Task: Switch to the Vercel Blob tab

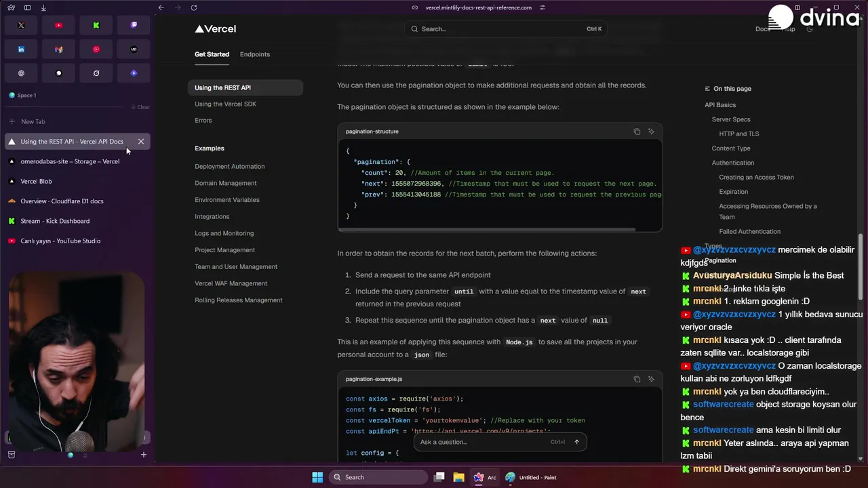Action: [77, 181]
